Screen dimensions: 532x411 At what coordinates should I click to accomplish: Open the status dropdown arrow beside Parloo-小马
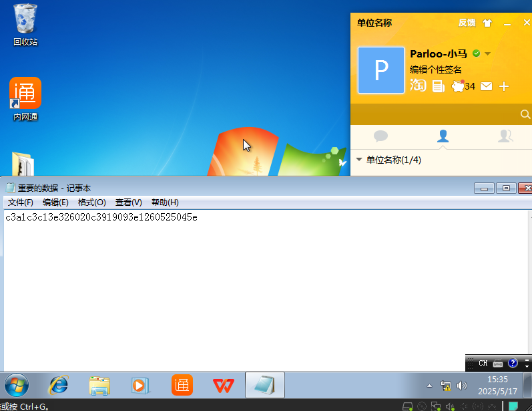(487, 53)
